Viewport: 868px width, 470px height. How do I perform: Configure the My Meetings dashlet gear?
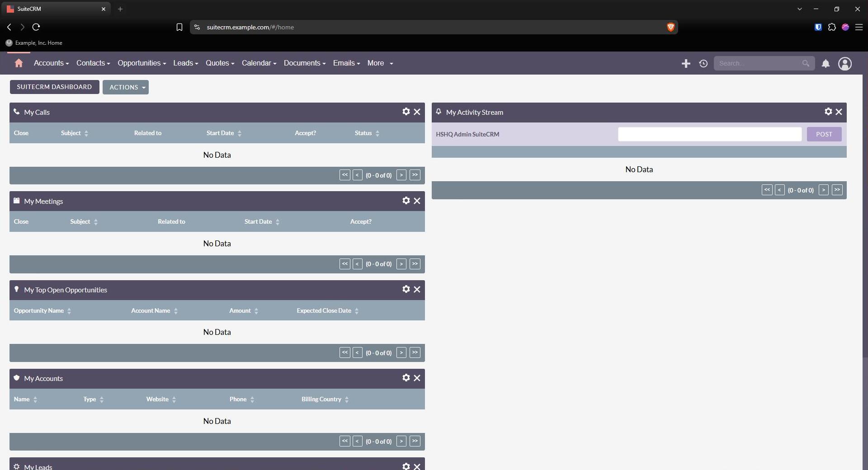coord(406,201)
